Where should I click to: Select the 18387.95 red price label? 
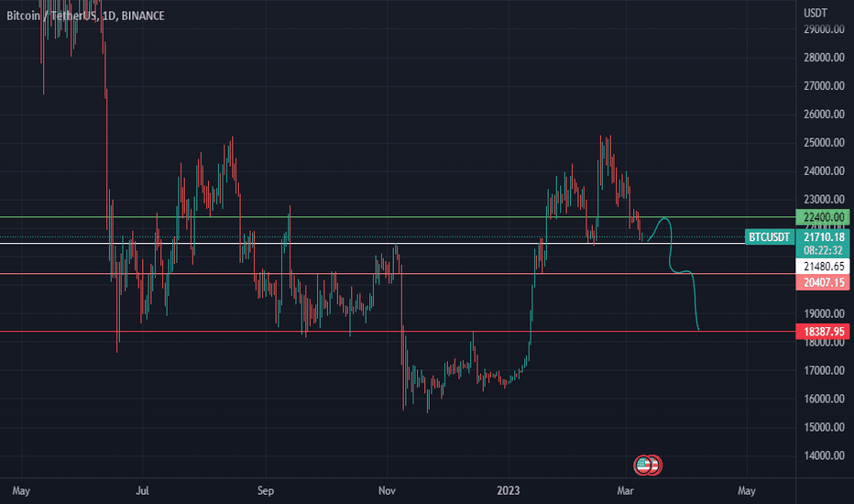coord(823,332)
